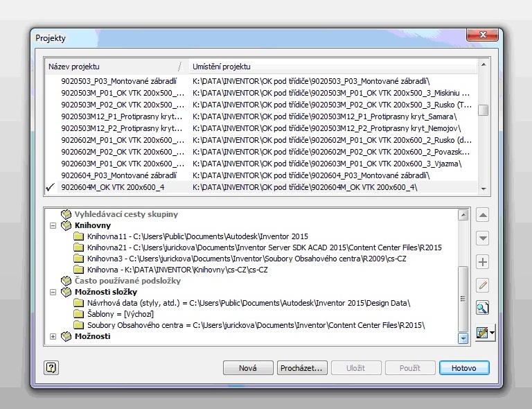
Task: Click the move down arrow button
Action: click(482, 238)
